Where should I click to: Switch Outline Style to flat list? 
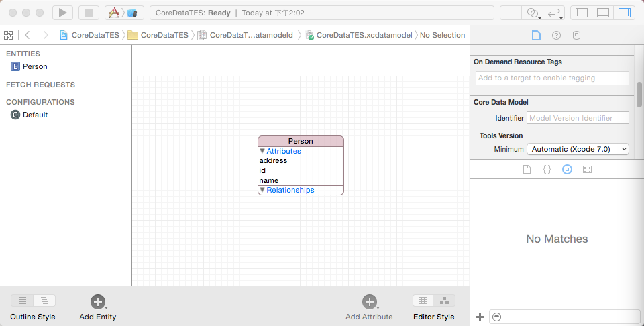click(22, 301)
